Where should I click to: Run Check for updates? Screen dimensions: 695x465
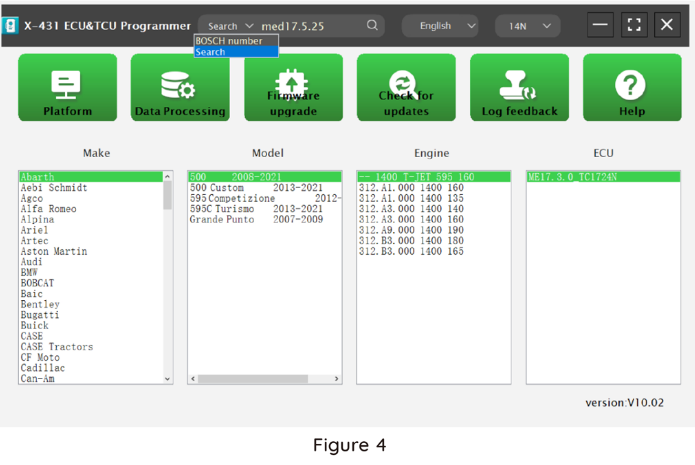(406, 87)
